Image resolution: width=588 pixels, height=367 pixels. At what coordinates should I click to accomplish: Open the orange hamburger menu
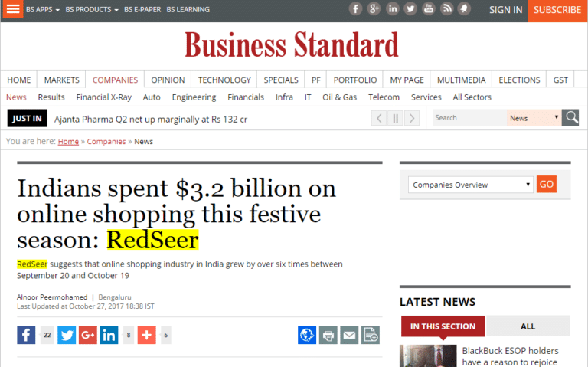tap(12, 8)
